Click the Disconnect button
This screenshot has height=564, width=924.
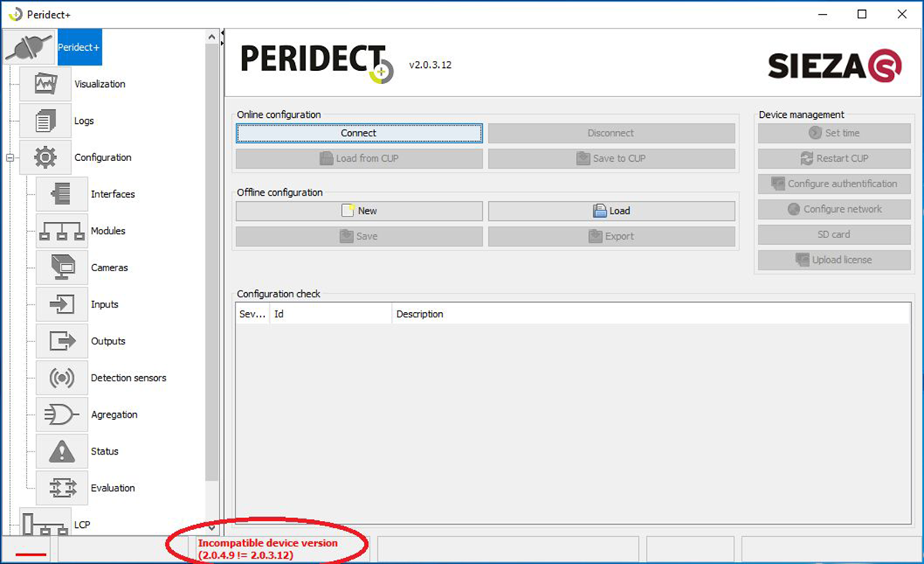(611, 133)
